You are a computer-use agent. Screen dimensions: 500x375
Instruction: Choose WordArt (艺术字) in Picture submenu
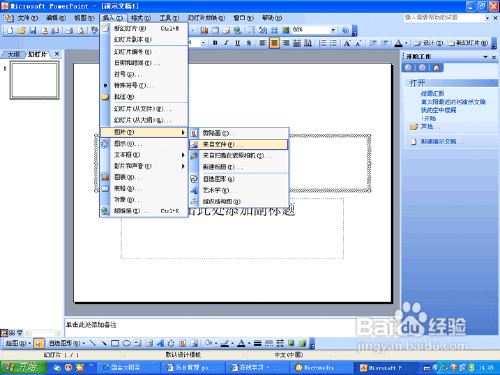239,190
